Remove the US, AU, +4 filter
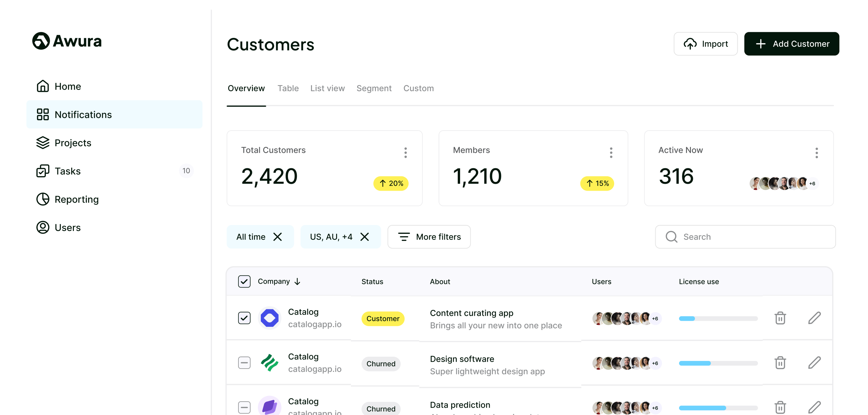The height and width of the screenshot is (415, 868). [365, 237]
